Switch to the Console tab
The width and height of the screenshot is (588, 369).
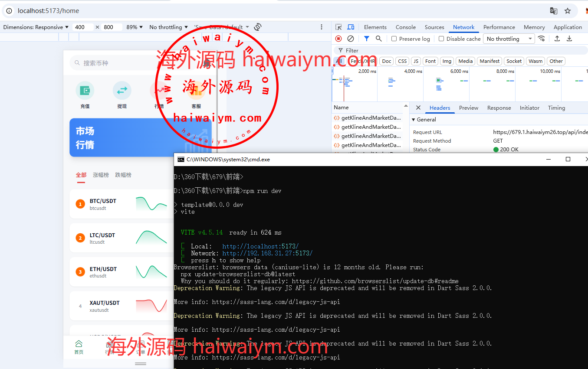point(405,27)
